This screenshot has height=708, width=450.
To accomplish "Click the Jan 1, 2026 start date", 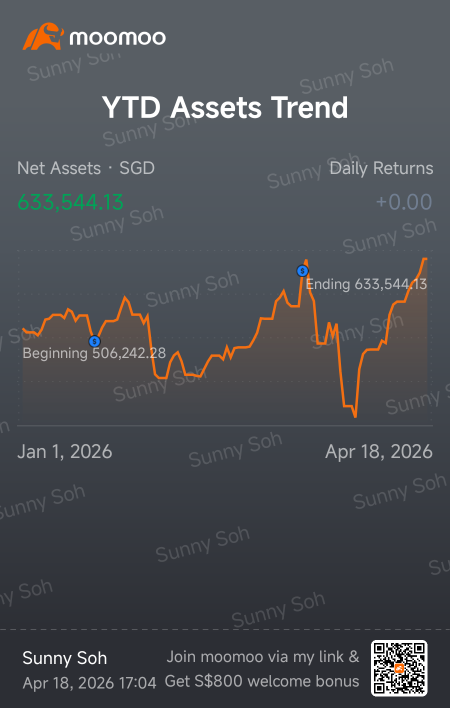I will (x=65, y=452).
